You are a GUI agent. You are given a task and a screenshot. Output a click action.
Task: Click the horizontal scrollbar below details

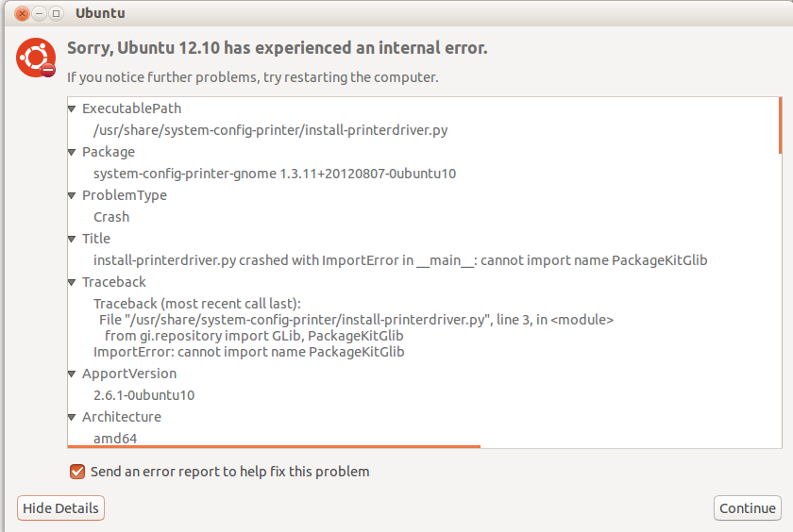click(274, 446)
